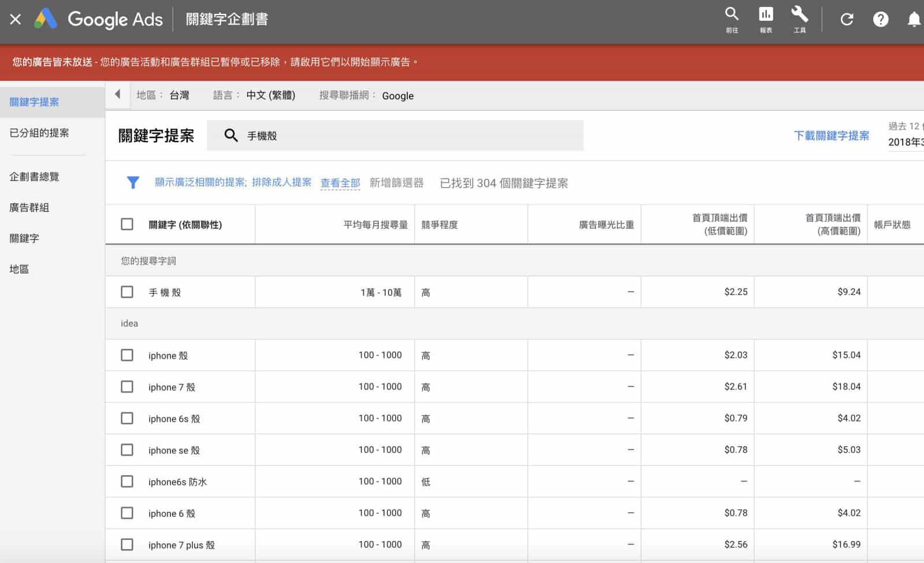
Task: Open 關鍵字提案 sidebar tab
Action: [x=52, y=102]
